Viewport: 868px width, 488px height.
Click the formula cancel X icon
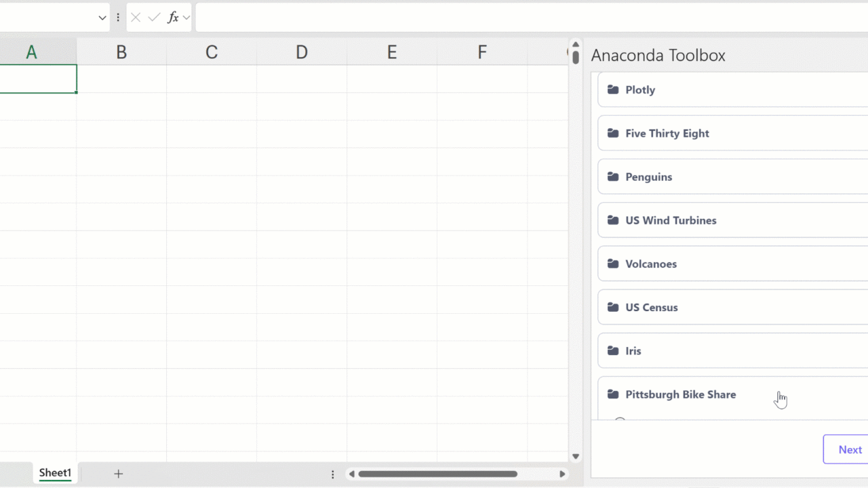[x=136, y=18]
